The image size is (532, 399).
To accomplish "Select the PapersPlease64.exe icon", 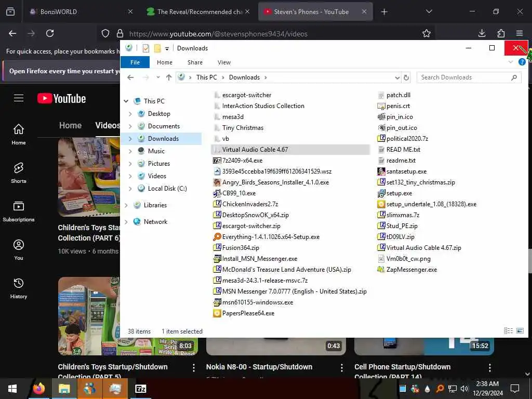I will coord(217,313).
